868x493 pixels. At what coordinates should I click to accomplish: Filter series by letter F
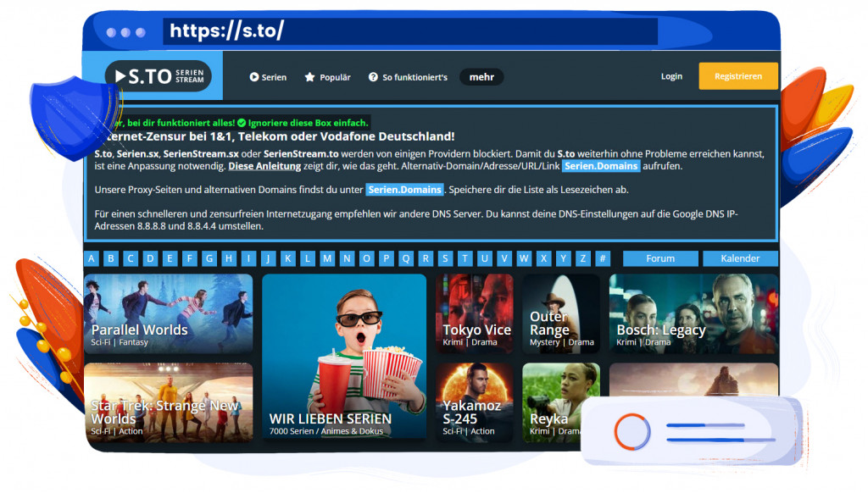(x=190, y=258)
